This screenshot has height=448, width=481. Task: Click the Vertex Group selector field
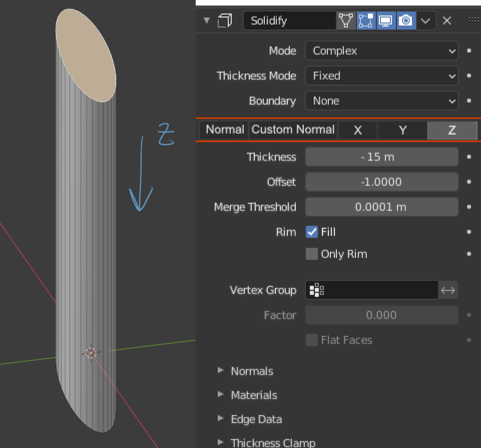(x=371, y=290)
